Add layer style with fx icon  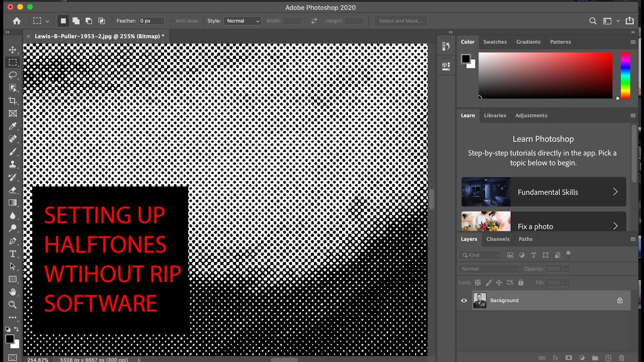click(x=555, y=358)
